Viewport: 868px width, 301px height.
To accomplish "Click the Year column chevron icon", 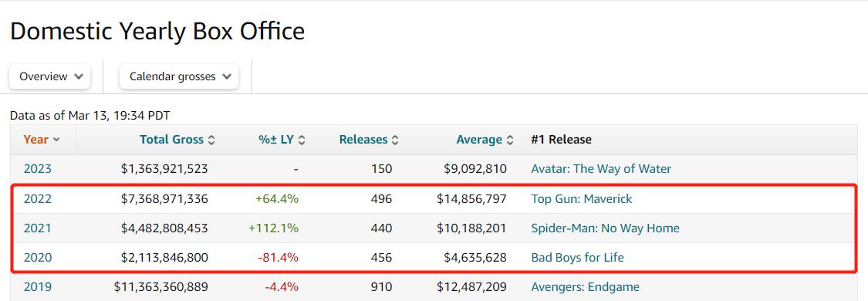I will tap(56, 140).
